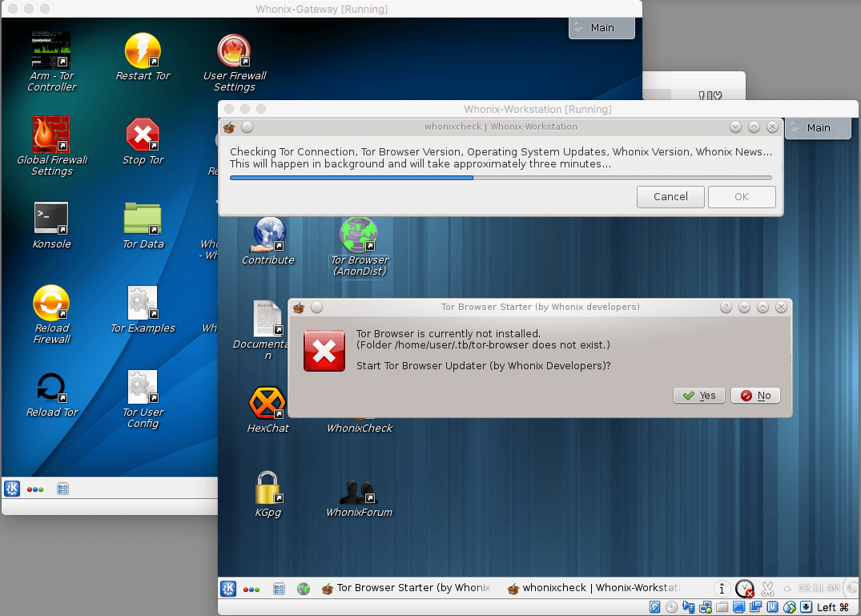Open KDE application launcher in Workstation panel

coord(228,589)
